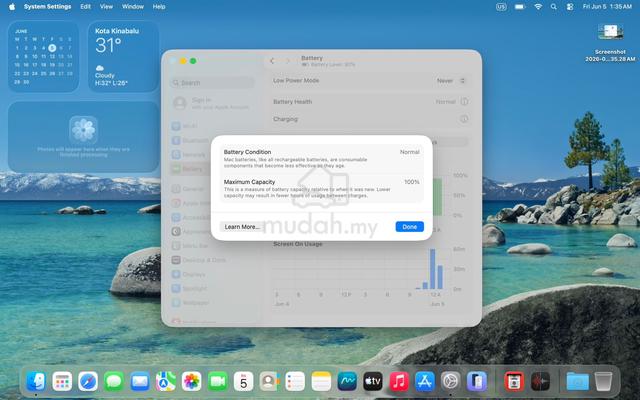640x400 pixels.
Task: Open Finder from the Dock
Action: [36, 382]
